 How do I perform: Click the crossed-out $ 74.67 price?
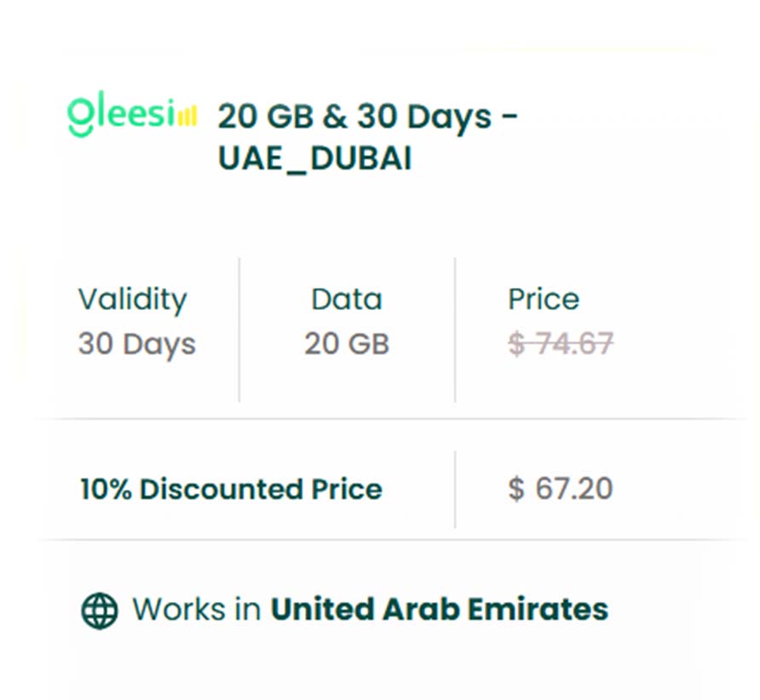click(x=561, y=344)
